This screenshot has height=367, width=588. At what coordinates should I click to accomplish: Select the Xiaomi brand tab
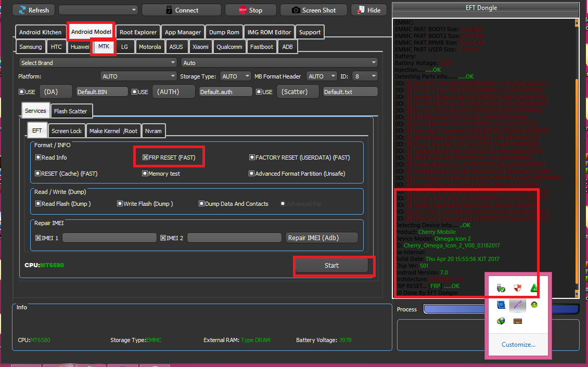pos(200,47)
